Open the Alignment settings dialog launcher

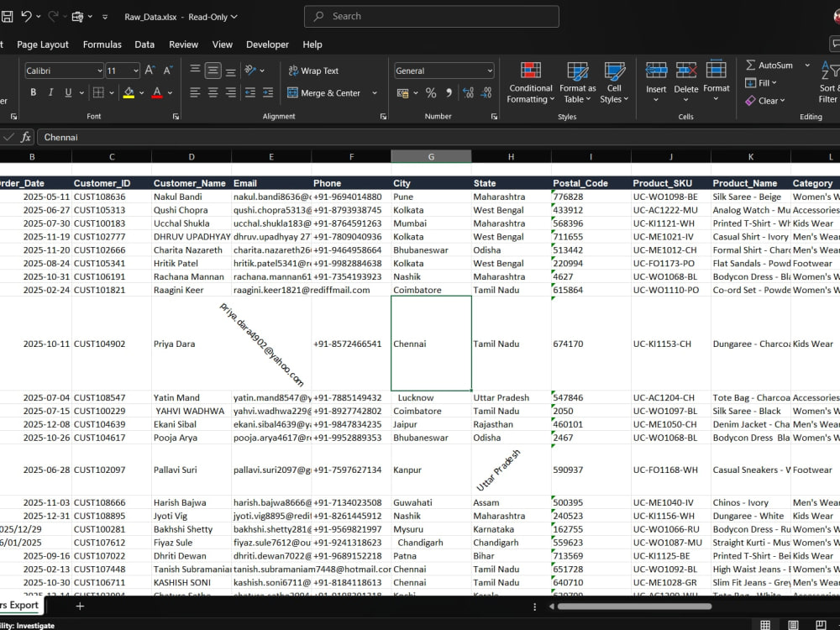383,116
